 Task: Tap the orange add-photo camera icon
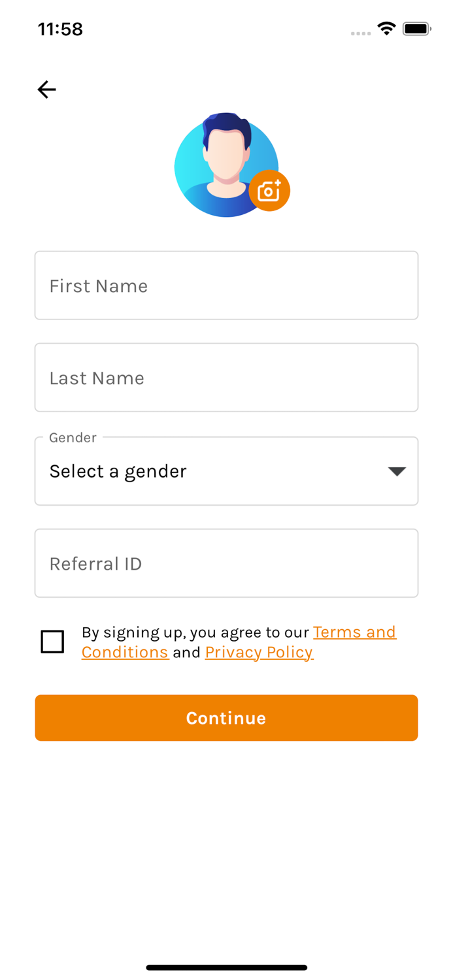tap(269, 191)
